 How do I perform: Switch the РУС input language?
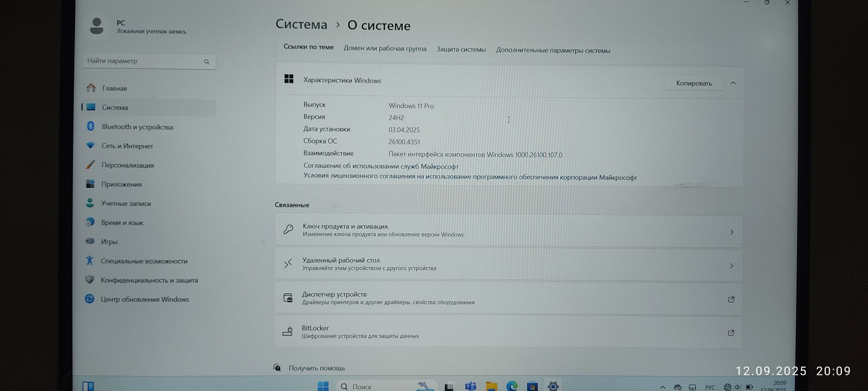pyautogui.click(x=710, y=388)
